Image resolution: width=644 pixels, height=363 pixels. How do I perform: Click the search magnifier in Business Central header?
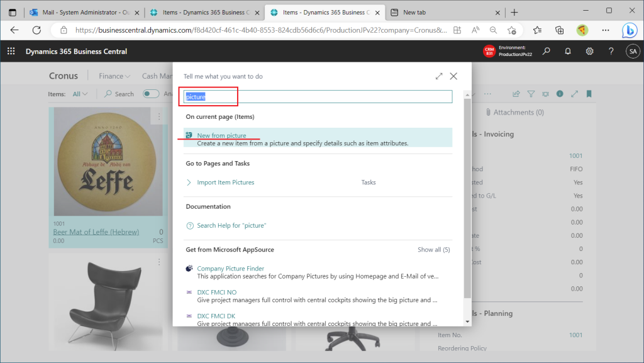[x=547, y=52]
